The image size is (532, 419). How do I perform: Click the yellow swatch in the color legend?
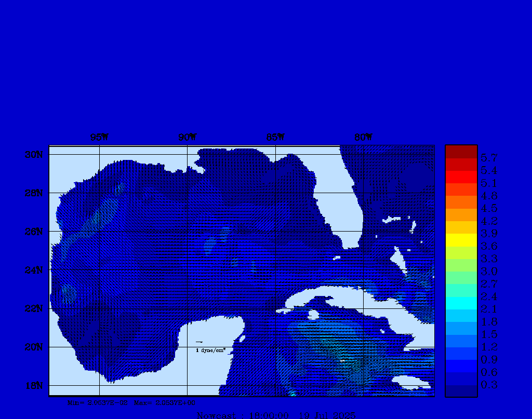pos(461,240)
